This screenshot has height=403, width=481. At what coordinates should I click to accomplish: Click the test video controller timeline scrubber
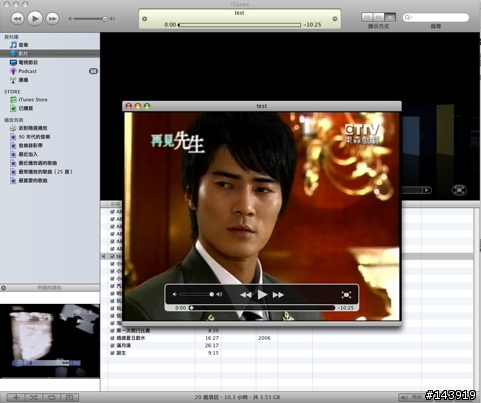point(262,308)
